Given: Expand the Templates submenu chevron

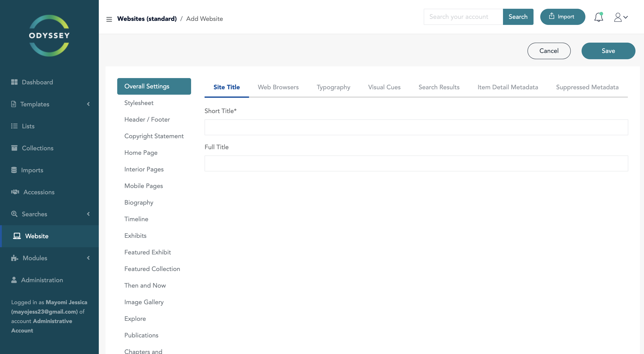Looking at the screenshot, I should coord(88,104).
